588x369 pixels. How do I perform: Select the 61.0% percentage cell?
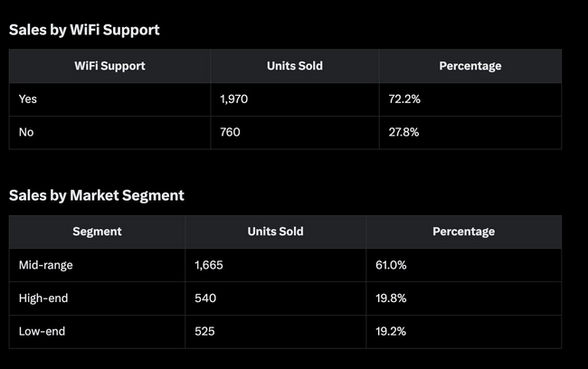coord(391,265)
